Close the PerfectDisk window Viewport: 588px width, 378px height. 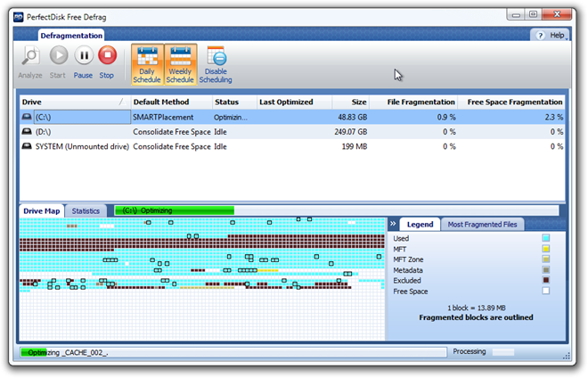click(557, 14)
